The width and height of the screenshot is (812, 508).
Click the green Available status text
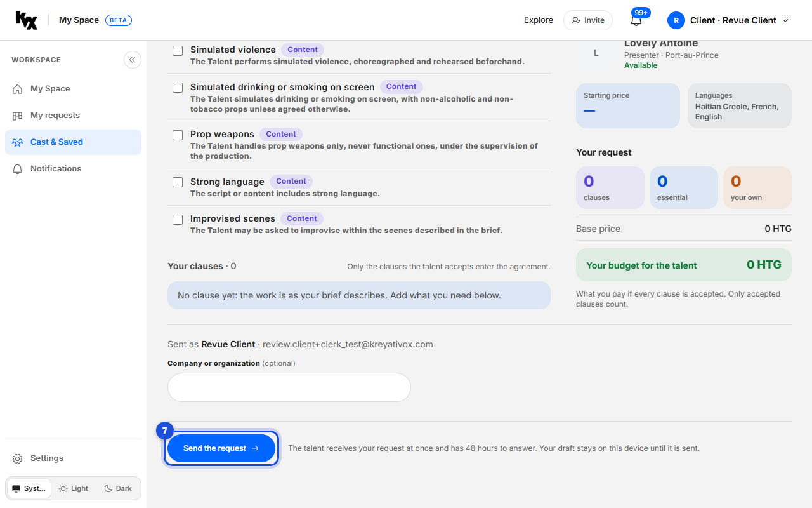641,65
